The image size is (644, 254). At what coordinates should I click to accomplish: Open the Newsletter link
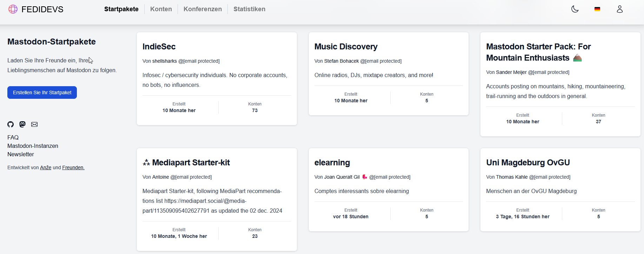tap(21, 155)
